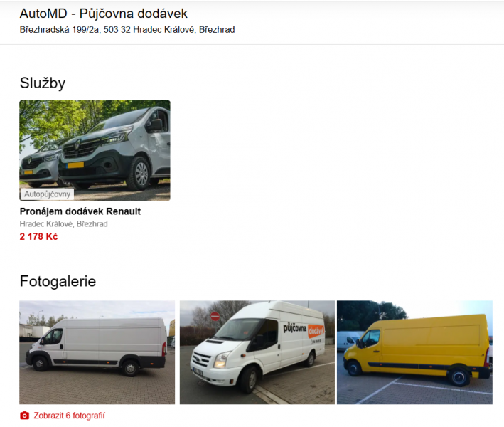
Task: Click the orange 'dodávek' logo on the van
Action: pos(316,331)
